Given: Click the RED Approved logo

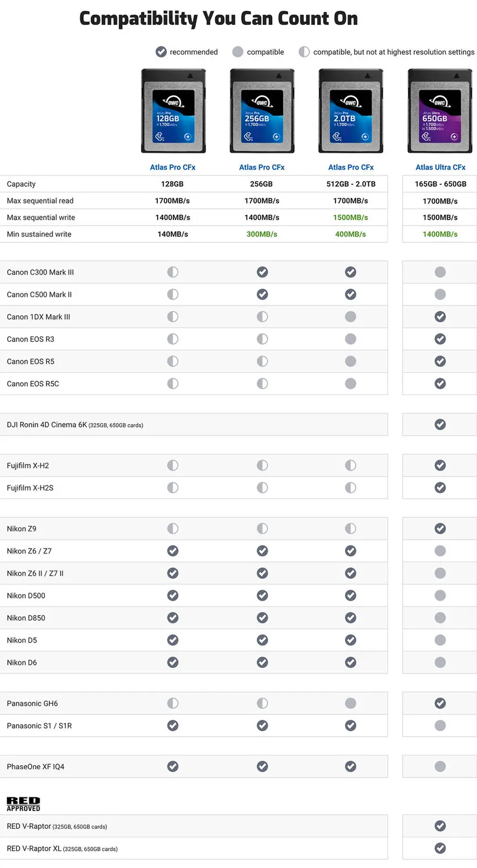Looking at the screenshot, I should coord(23,804).
